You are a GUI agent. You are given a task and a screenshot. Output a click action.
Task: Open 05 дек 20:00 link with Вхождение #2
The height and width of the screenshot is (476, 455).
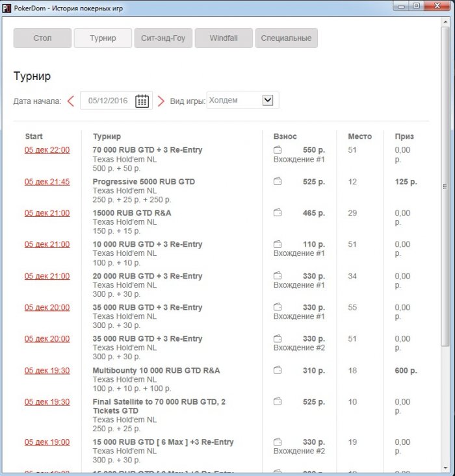[x=47, y=338]
